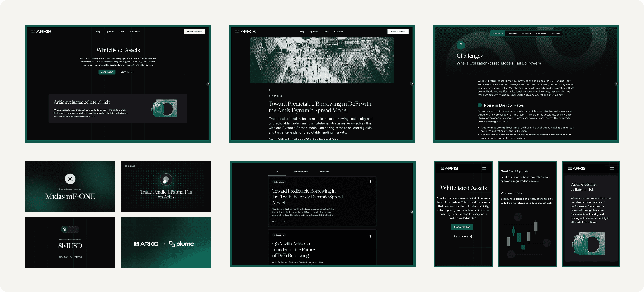Open Docs in Whitelisted Assets desktop navigation
The image size is (644, 292).
(122, 32)
